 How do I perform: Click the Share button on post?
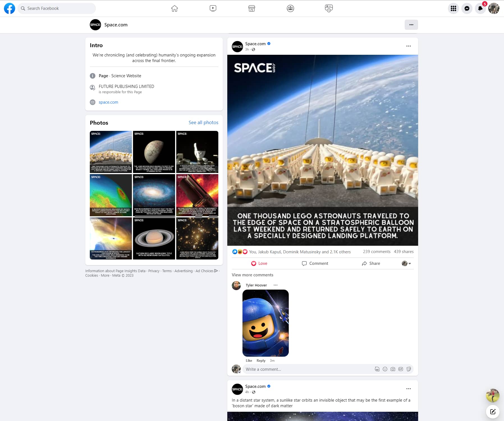point(371,263)
